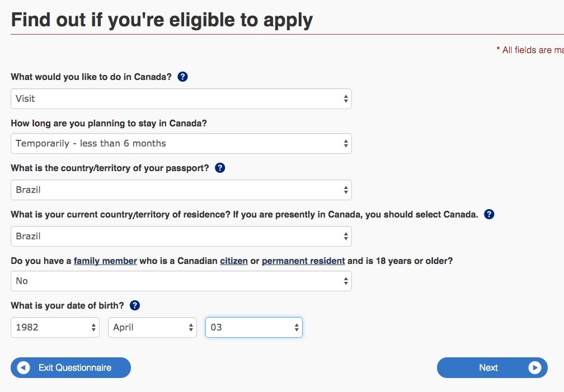This screenshot has width=564, height=392.
Task: Click the arrow icon on the Next button
Action: [534, 367]
